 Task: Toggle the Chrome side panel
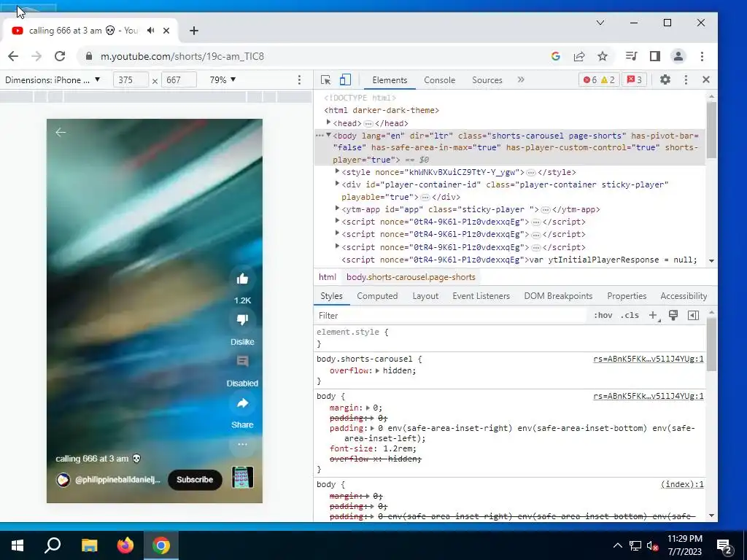pos(655,56)
